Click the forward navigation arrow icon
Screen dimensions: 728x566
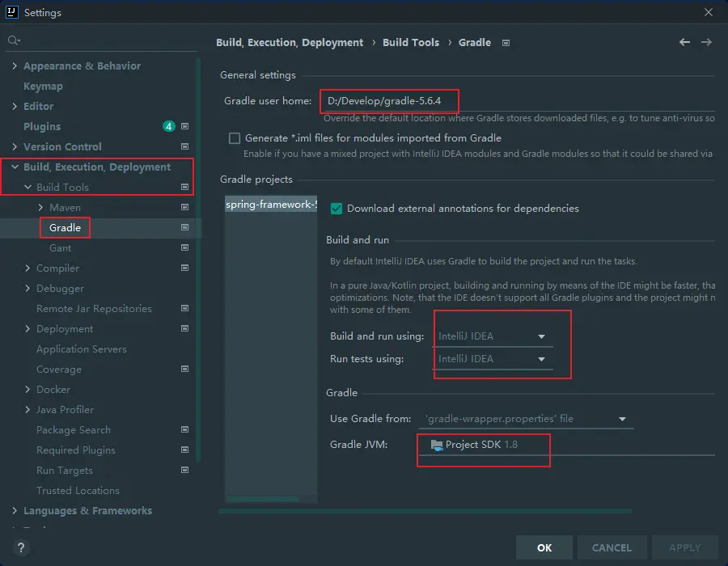[706, 42]
